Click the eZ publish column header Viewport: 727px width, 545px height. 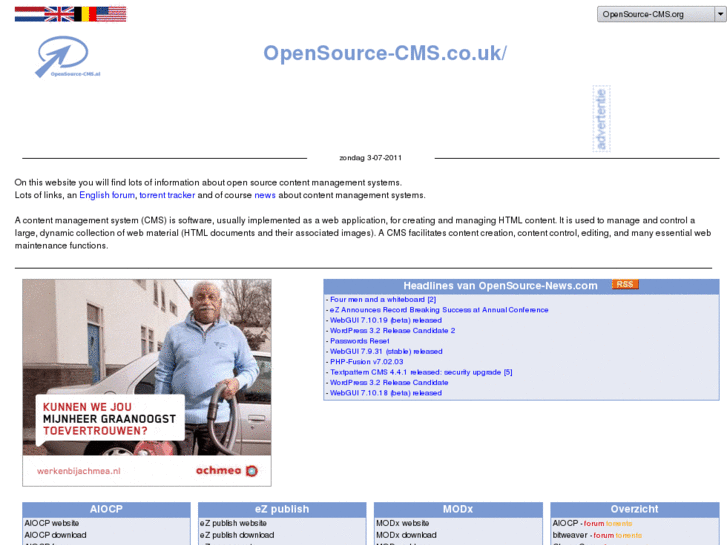click(282, 509)
